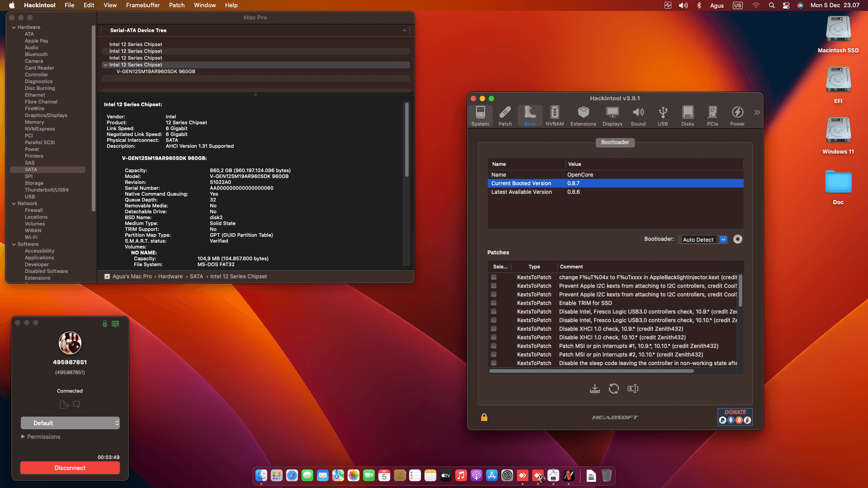Collapse the Network group in the sidebar

(x=15, y=203)
